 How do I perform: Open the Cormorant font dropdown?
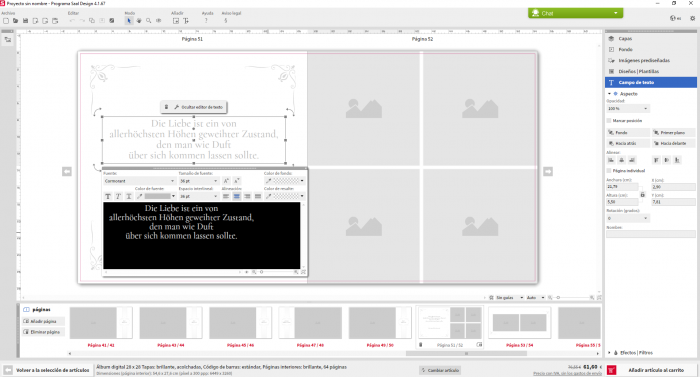[139, 181]
